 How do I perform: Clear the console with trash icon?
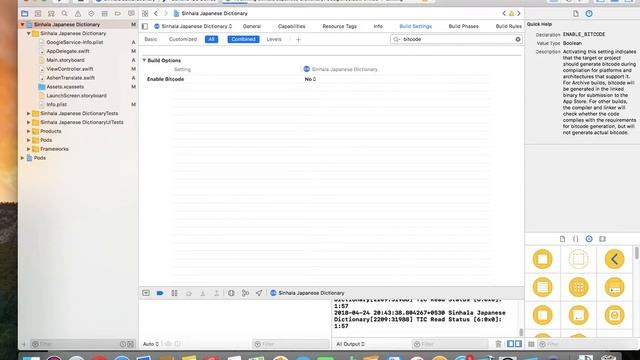pyautogui.click(x=498, y=344)
